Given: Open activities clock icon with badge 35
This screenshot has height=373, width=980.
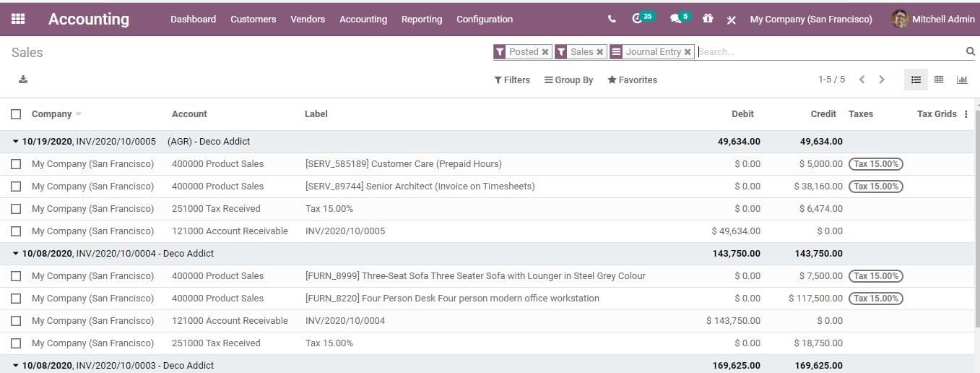Looking at the screenshot, I should tap(637, 19).
